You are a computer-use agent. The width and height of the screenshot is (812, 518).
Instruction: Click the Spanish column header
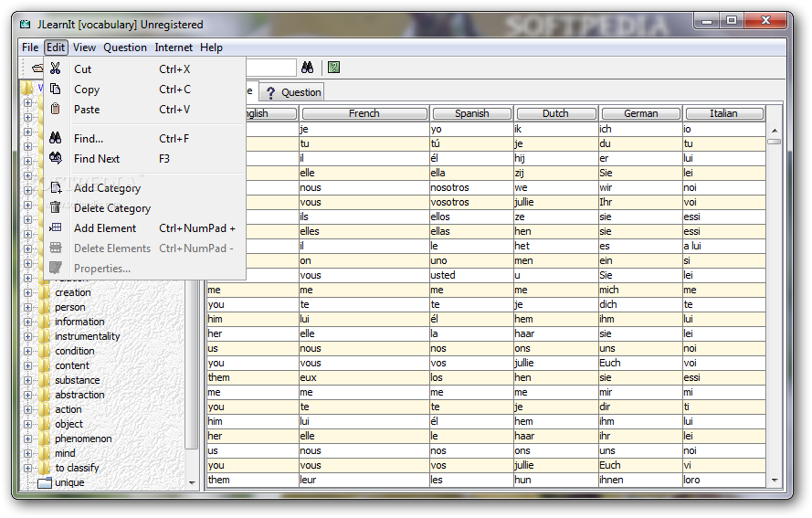(472, 113)
